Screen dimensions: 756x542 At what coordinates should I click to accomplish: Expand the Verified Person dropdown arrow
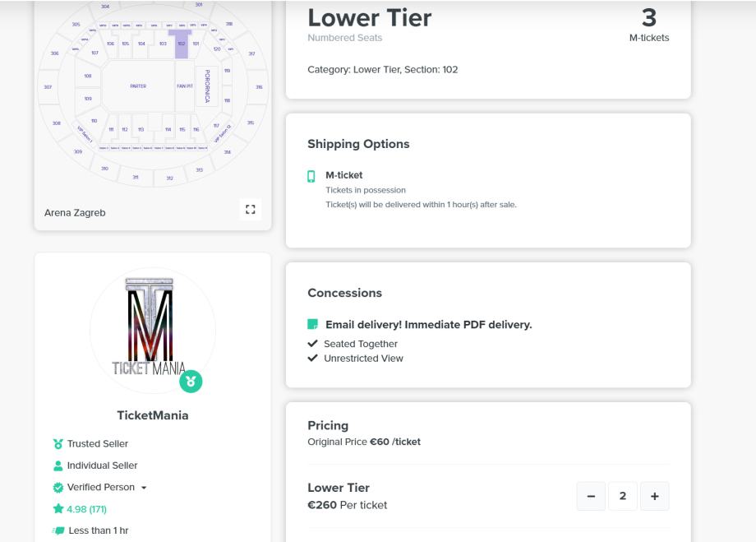(x=144, y=488)
